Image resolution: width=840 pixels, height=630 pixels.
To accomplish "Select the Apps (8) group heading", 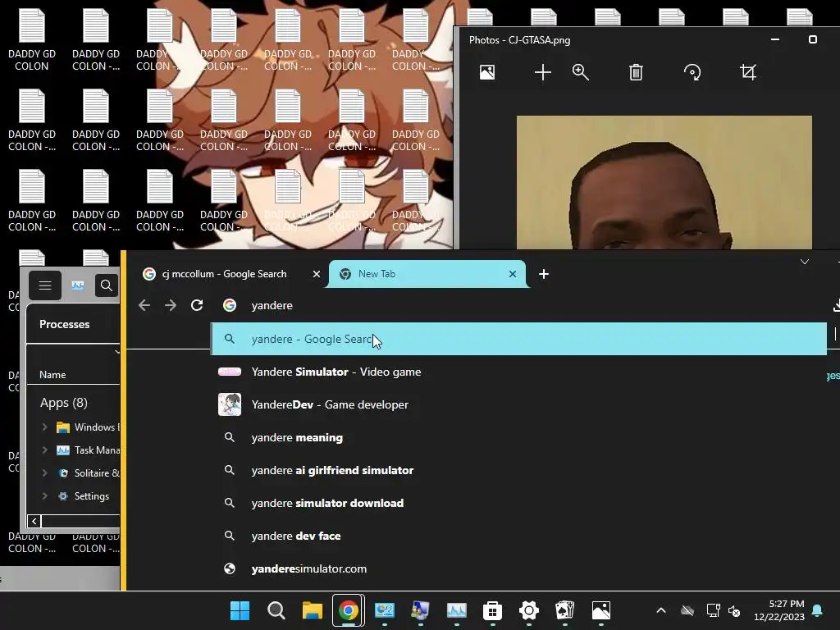I will coord(64,403).
